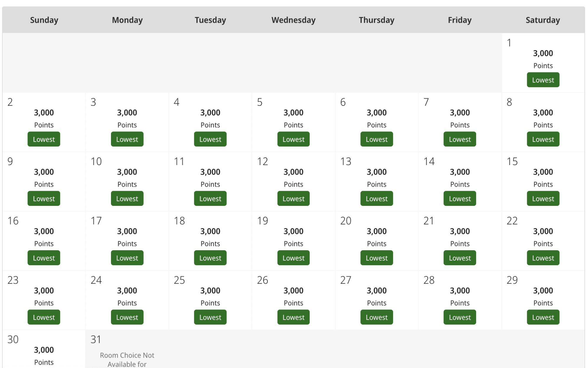Click the Lowest button for day 2
The width and height of the screenshot is (588, 368).
pyautogui.click(x=44, y=139)
